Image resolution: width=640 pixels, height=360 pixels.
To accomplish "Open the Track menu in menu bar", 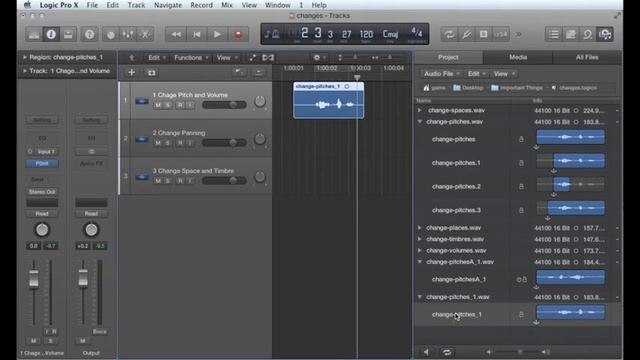I will (x=136, y=5).
